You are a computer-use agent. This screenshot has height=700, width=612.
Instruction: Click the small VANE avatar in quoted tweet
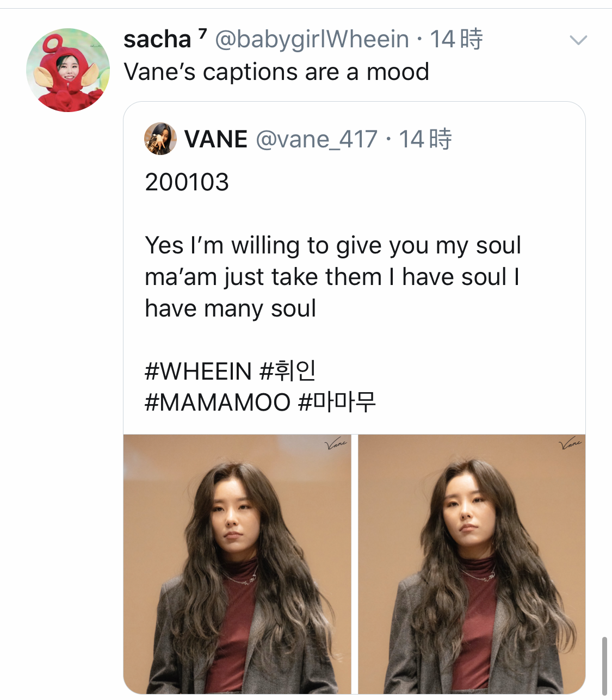click(160, 139)
